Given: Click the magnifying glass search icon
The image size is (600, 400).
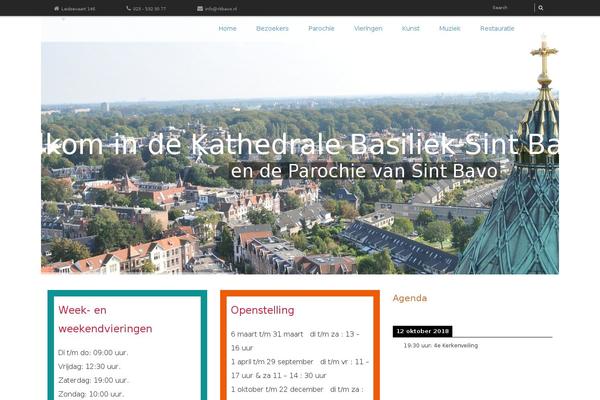Looking at the screenshot, I should coord(541,8).
